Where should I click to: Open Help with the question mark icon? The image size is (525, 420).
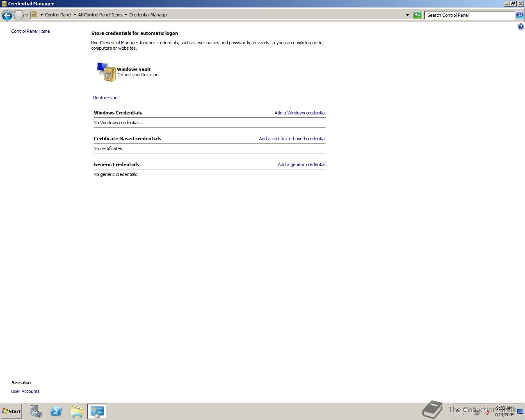[521, 27]
